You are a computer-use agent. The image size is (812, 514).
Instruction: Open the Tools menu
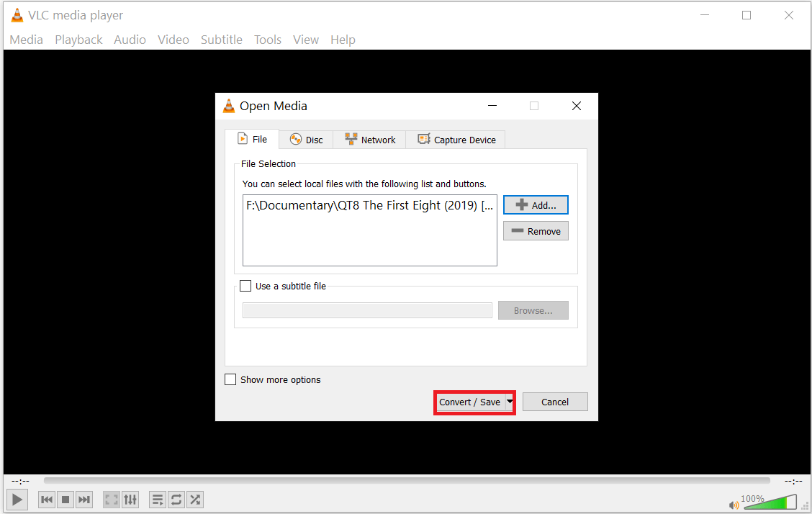coord(268,40)
